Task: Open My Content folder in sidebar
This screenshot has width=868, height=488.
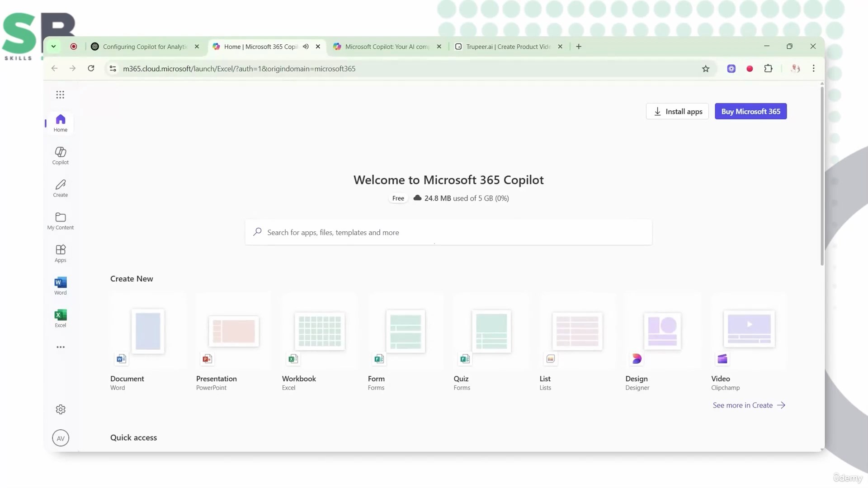Action: pos(60,221)
